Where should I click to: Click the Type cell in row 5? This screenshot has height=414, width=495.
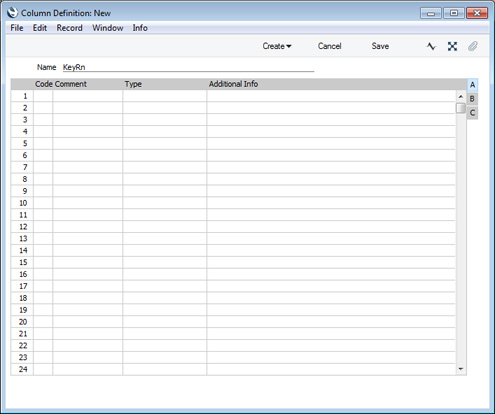click(x=165, y=144)
